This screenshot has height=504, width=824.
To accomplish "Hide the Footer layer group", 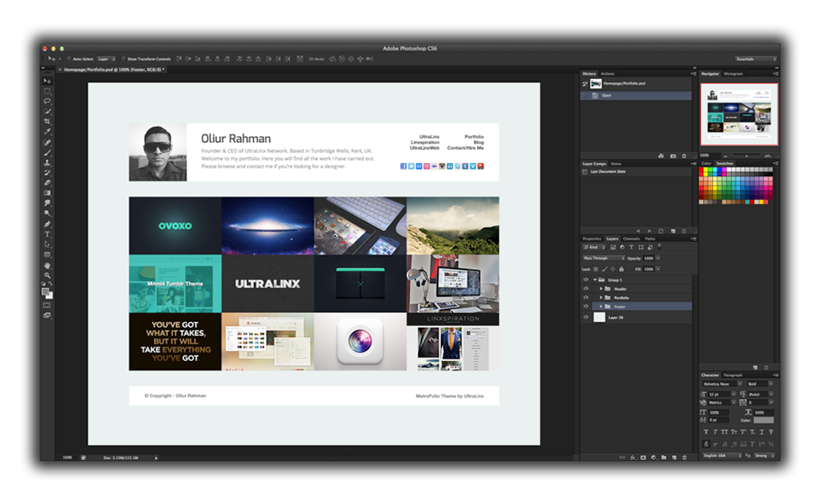I will 586,307.
